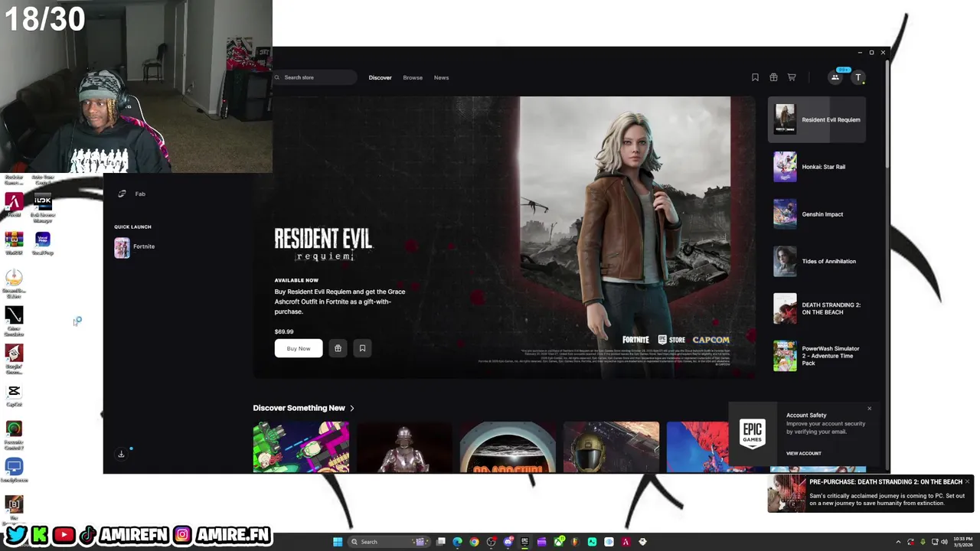Click the search magnifier icon in store
980x551 pixels.
(x=277, y=77)
